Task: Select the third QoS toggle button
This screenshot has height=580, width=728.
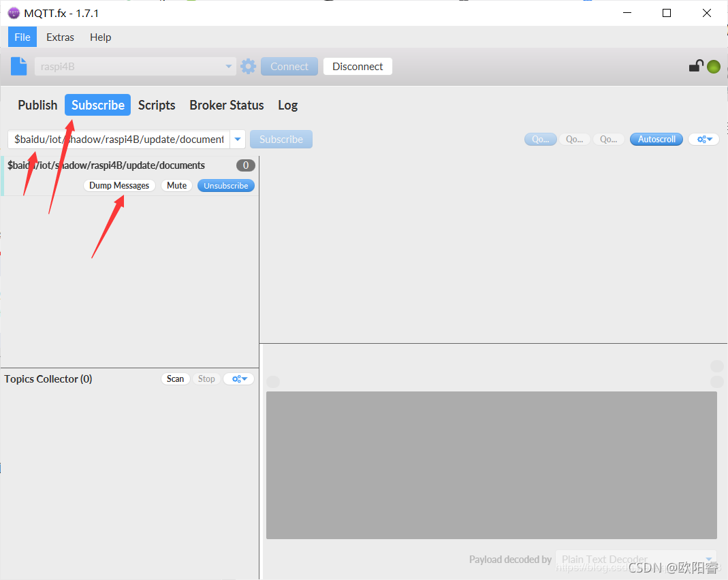Action: [608, 139]
